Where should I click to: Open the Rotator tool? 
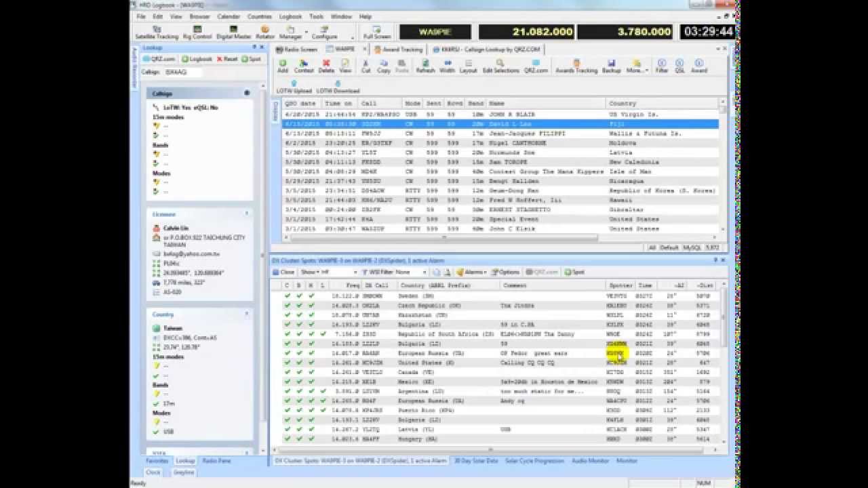(x=265, y=33)
